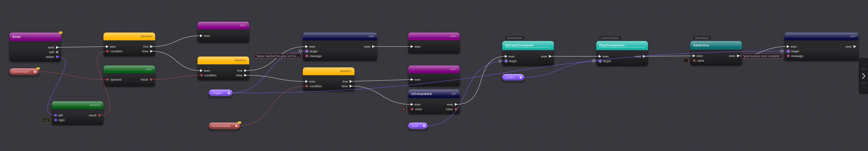The image size is (868, 151).
Task: Select the _hud variable pill
Action: [417, 126]
